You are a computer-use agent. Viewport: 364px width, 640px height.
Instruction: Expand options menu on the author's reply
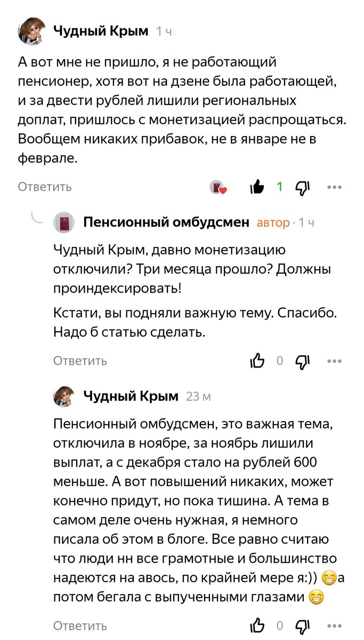pos(334,361)
